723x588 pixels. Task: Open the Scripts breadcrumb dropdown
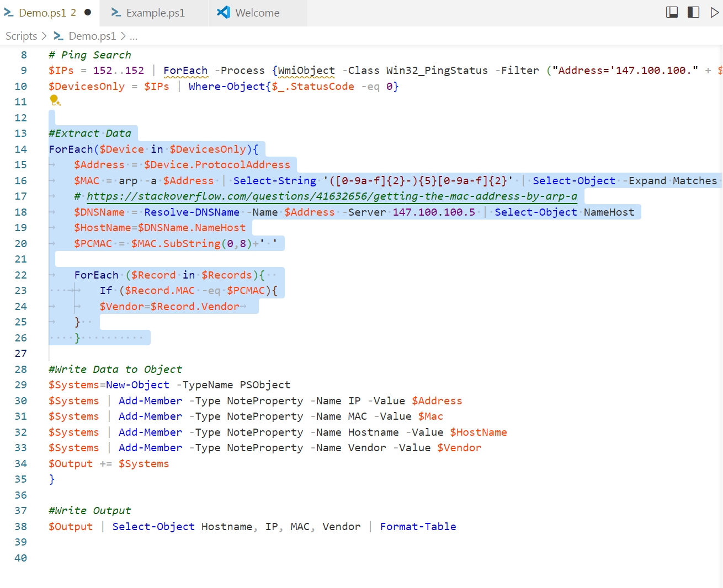tap(21, 36)
